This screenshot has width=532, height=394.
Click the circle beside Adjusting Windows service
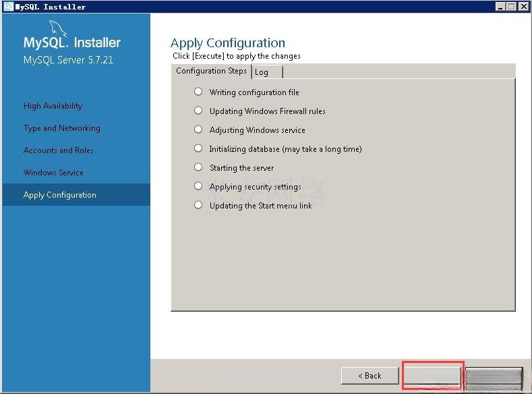click(x=198, y=130)
